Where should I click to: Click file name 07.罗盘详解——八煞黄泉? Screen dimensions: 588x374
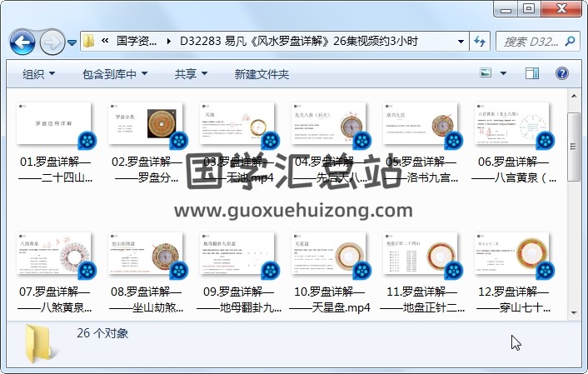click(54, 299)
